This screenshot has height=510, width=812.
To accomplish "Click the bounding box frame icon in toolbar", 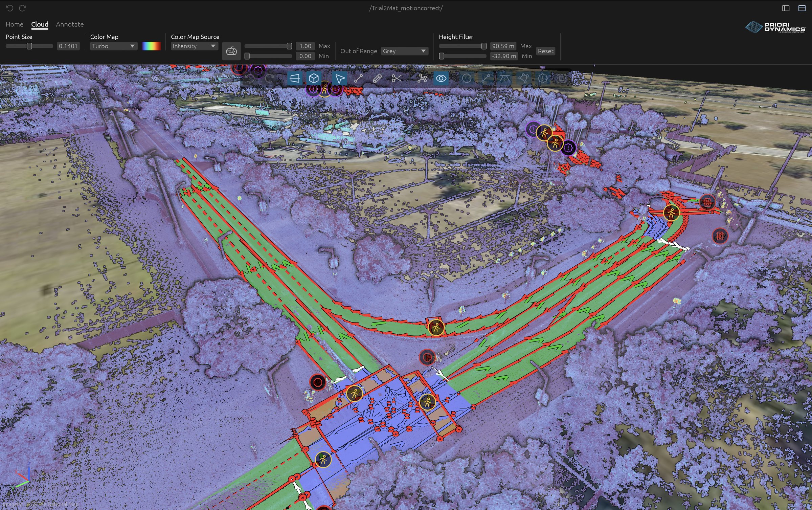I will tap(561, 79).
